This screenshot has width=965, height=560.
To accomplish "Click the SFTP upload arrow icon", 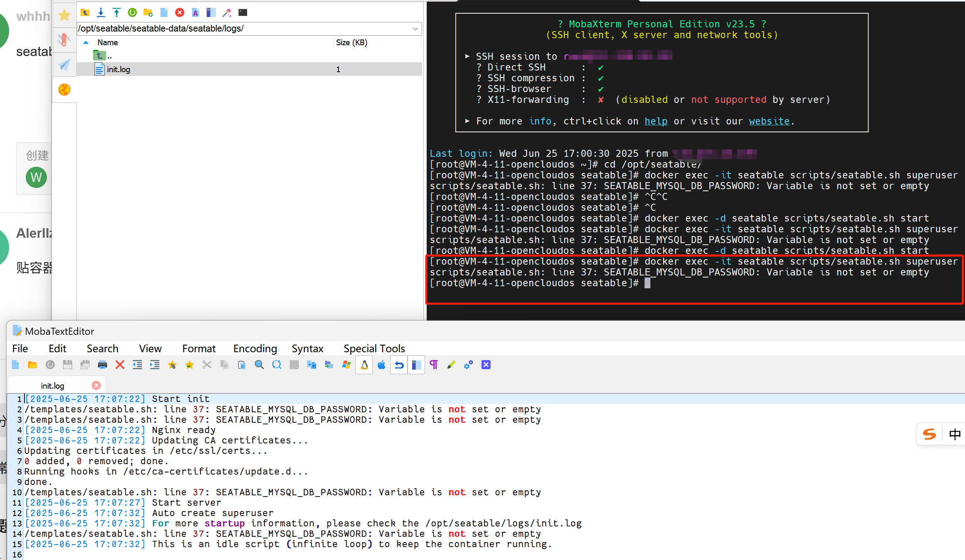I will (x=117, y=12).
